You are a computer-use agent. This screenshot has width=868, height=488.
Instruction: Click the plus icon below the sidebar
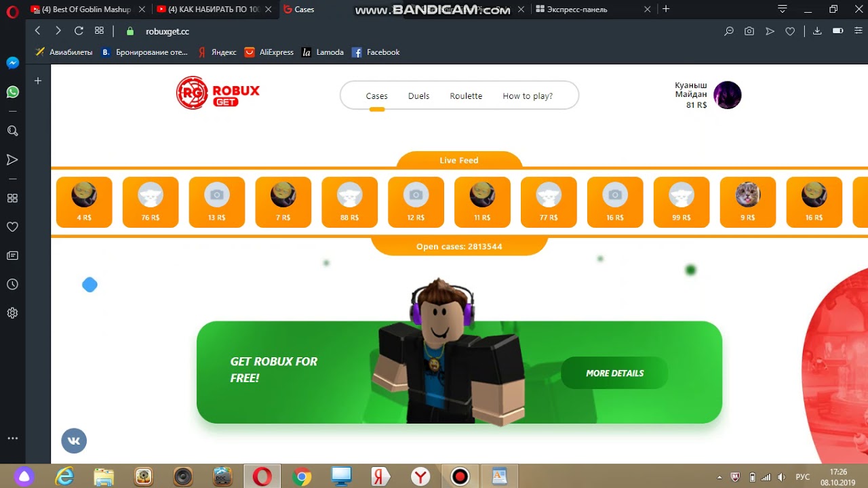pos(38,81)
